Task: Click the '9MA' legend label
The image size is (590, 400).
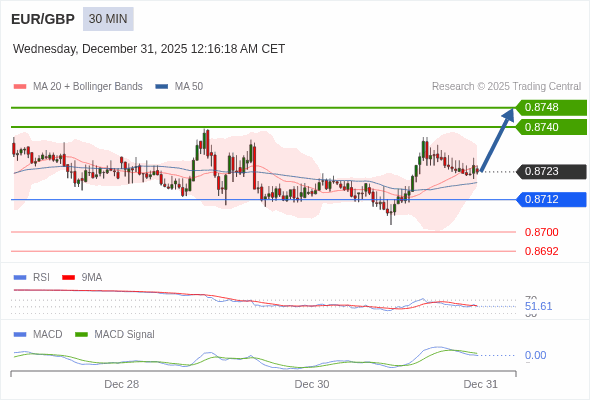Action: 92,278
